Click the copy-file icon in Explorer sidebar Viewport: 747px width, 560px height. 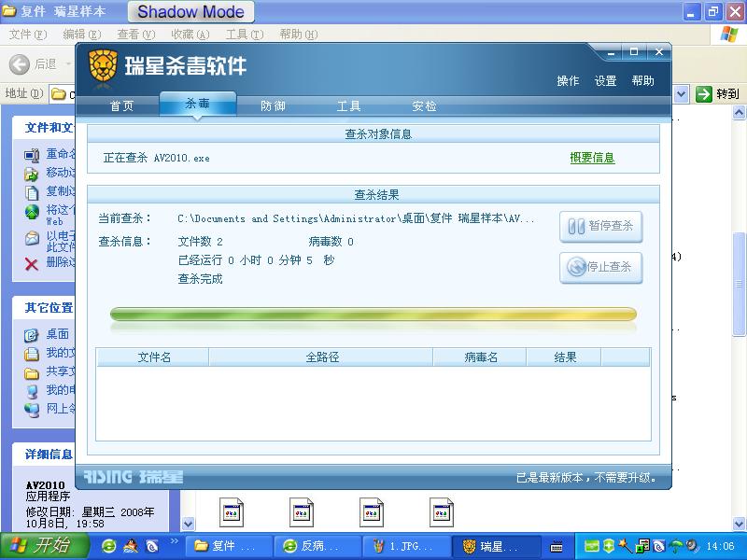[32, 192]
